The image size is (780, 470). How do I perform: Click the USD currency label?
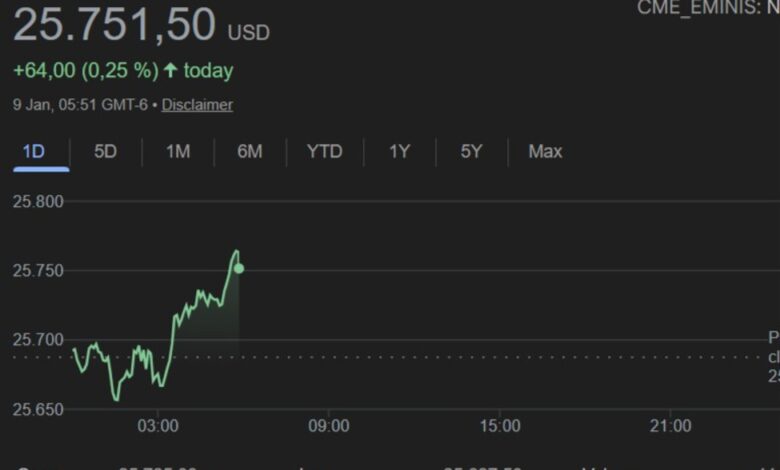248,33
